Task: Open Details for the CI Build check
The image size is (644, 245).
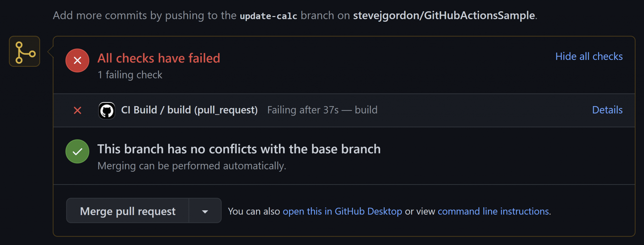Action: coord(607,110)
